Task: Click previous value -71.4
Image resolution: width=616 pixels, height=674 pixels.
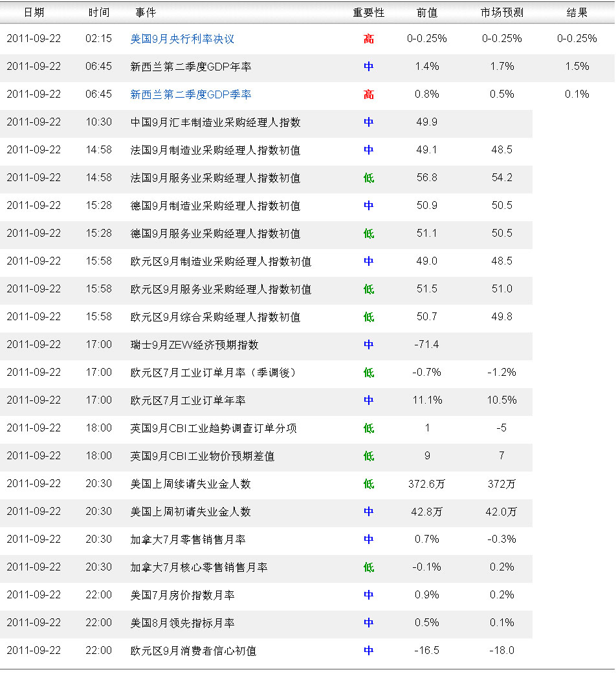Action: click(427, 344)
